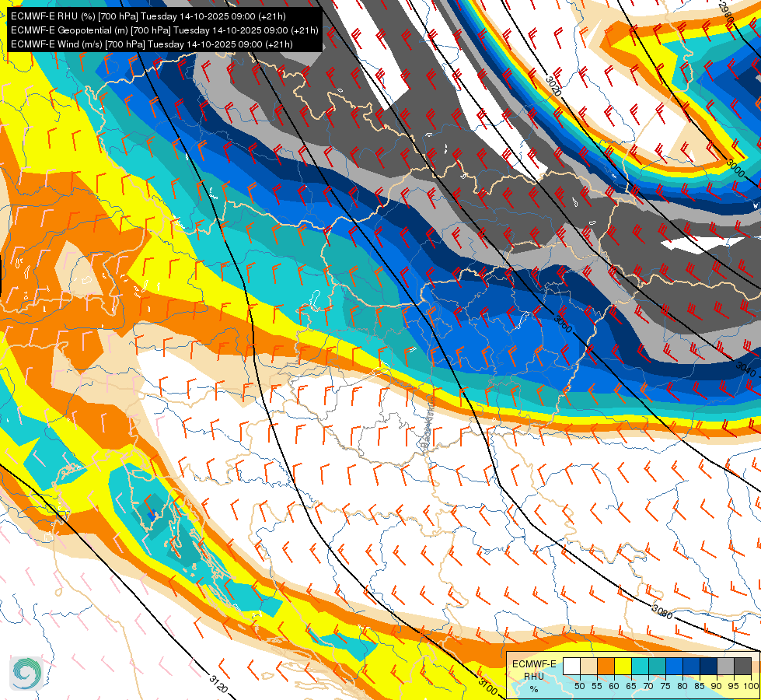
Task: Select the white legend swatch below 50%
Action: (571, 667)
